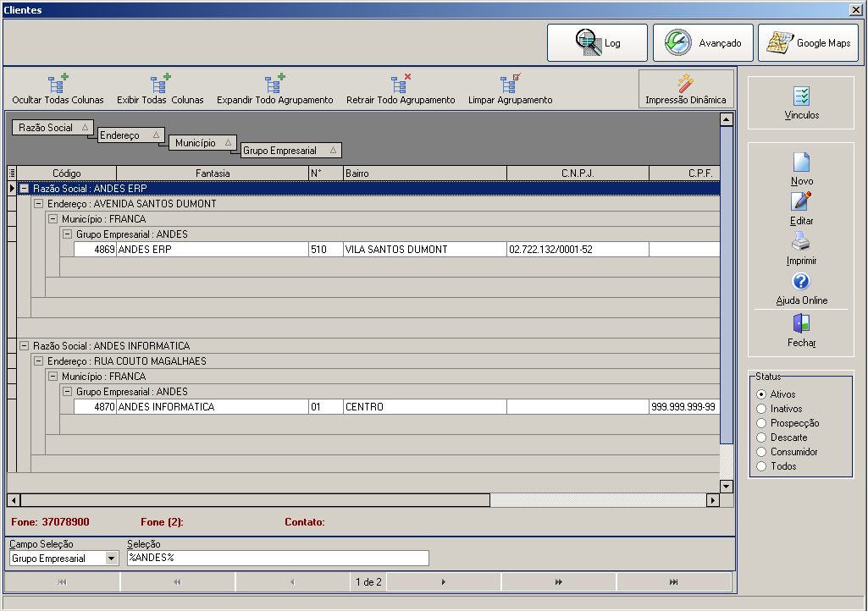The height and width of the screenshot is (611, 868).
Task: Clear grouping with Limpar Agrupamento
Action: [510, 90]
